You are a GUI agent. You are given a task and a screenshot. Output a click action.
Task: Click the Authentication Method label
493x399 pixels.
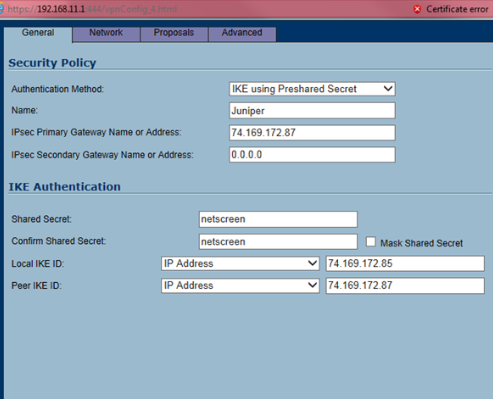point(58,89)
